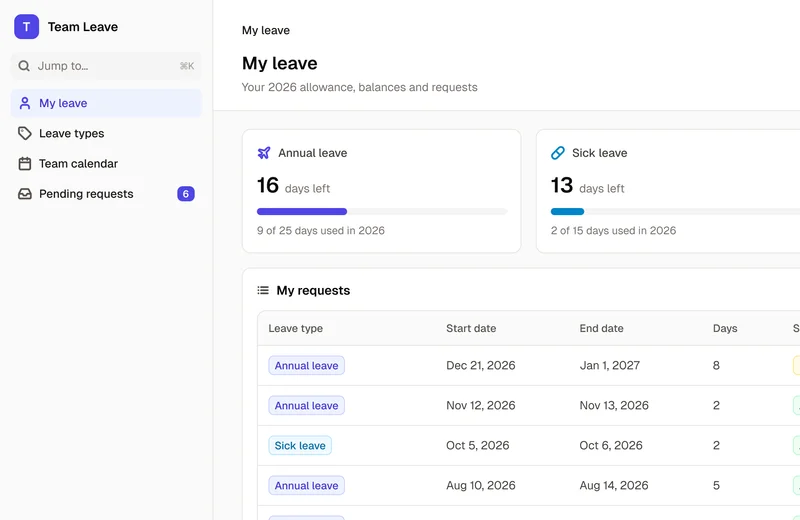Image resolution: width=800 pixels, height=520 pixels.
Task: Click the page subtitle about 2026 allowance
Action: pyautogui.click(x=360, y=87)
